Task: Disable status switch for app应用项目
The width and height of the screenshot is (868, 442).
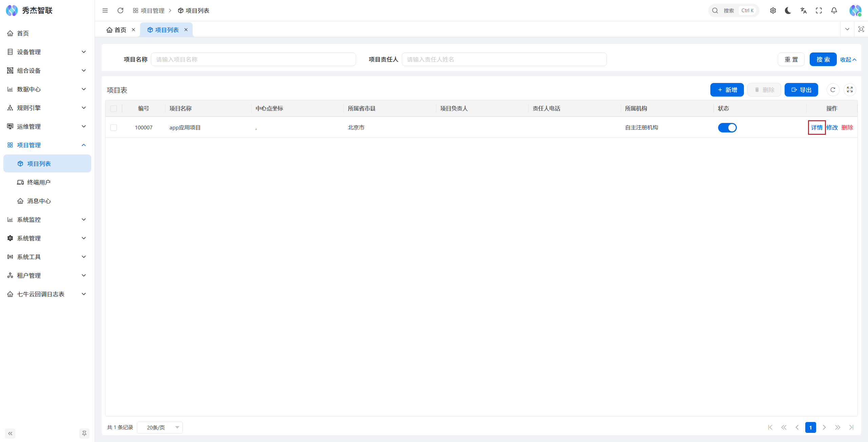Action: (x=727, y=128)
